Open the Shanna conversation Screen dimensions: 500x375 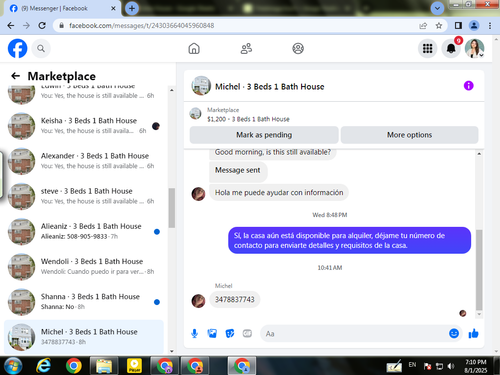83,302
